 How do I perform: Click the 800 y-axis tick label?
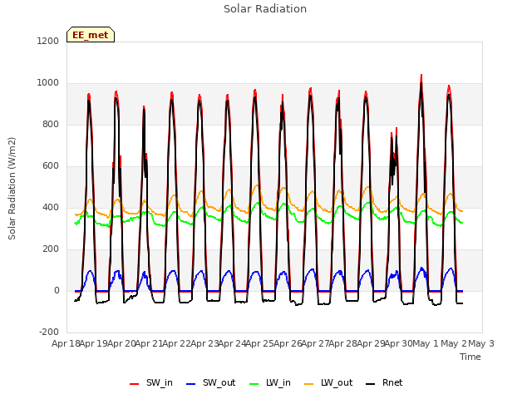point(51,124)
